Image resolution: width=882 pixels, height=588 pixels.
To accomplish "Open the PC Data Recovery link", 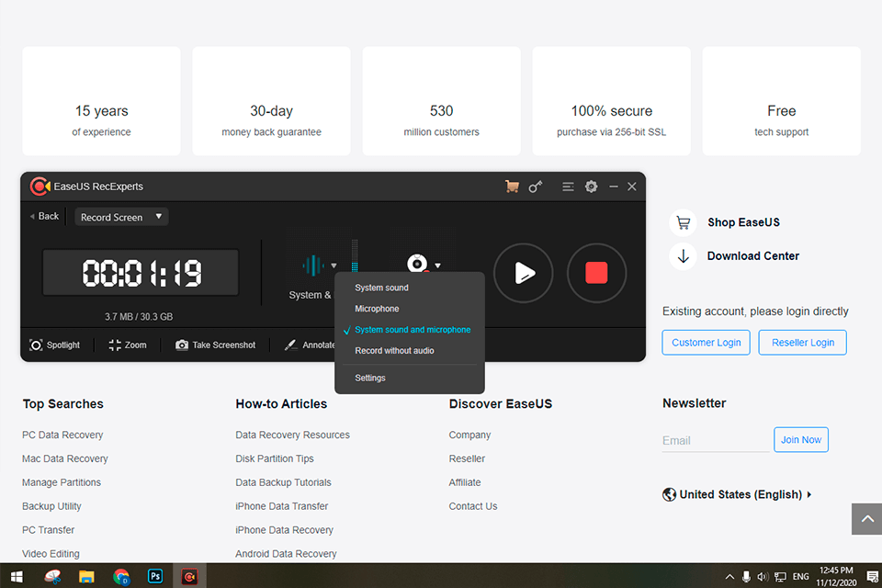I will click(x=62, y=435).
